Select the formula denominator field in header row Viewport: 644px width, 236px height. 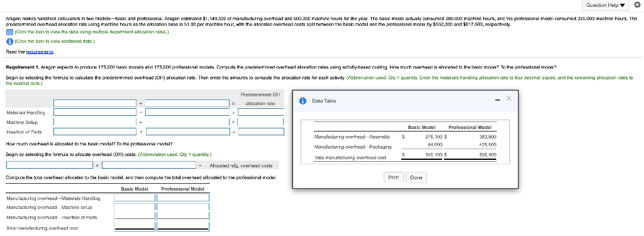[187, 103]
